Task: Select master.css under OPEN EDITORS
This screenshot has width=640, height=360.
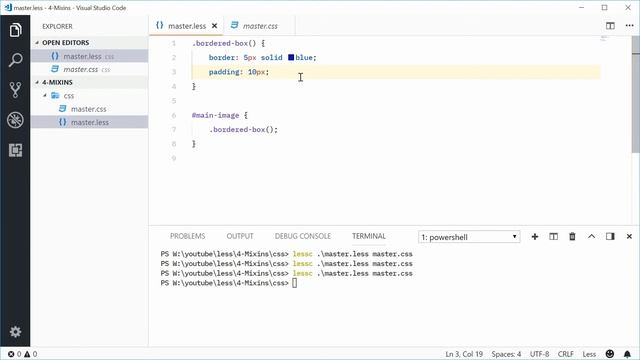Action: pyautogui.click(x=89, y=69)
